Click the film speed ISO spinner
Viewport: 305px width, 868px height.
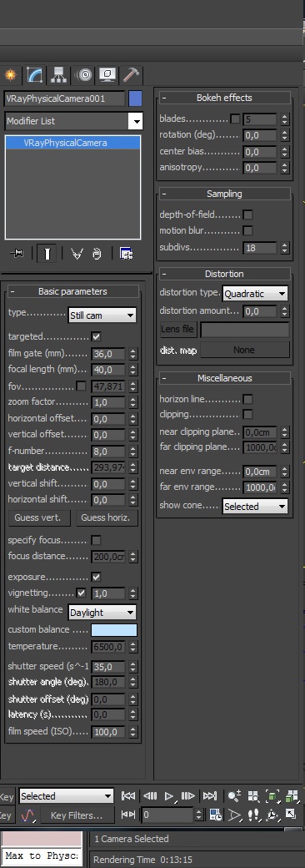click(x=132, y=732)
